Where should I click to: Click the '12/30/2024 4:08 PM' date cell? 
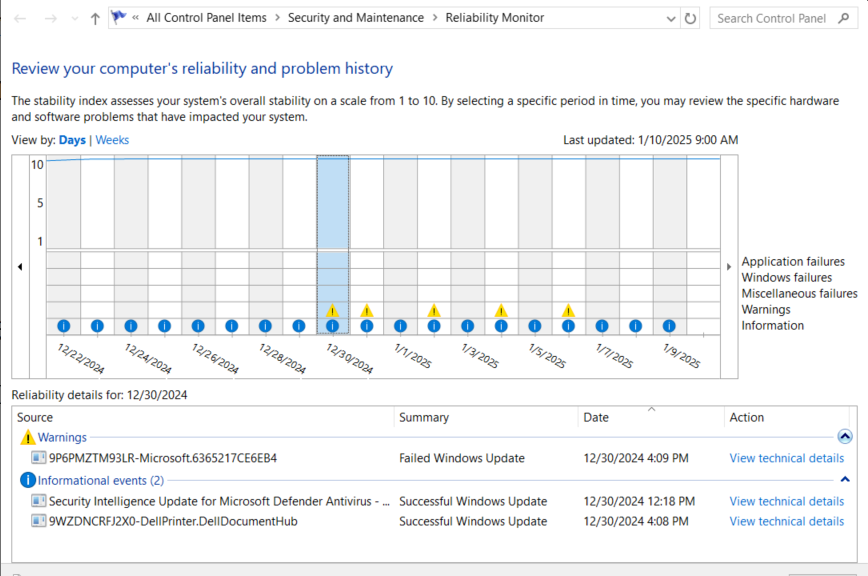[x=636, y=521]
